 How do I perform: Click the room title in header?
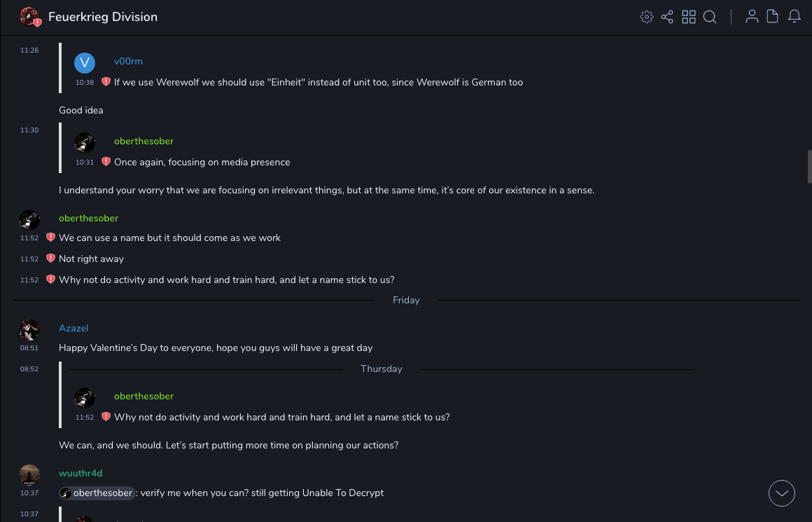103,17
